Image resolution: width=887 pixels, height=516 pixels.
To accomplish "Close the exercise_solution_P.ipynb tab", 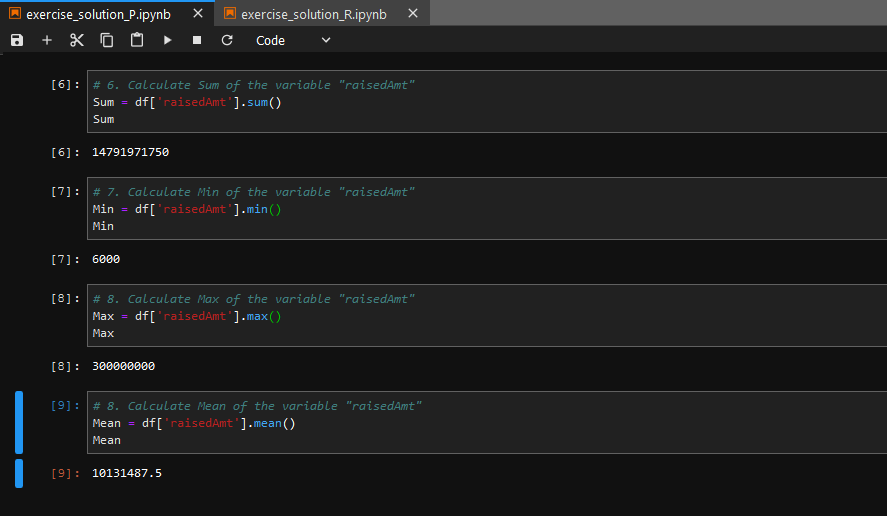I will (198, 14).
